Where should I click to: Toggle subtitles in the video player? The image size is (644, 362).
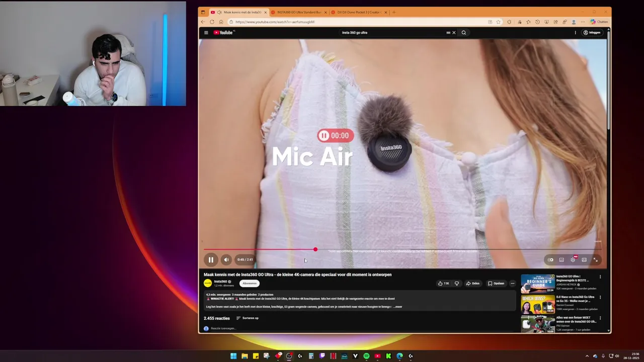pos(561,260)
